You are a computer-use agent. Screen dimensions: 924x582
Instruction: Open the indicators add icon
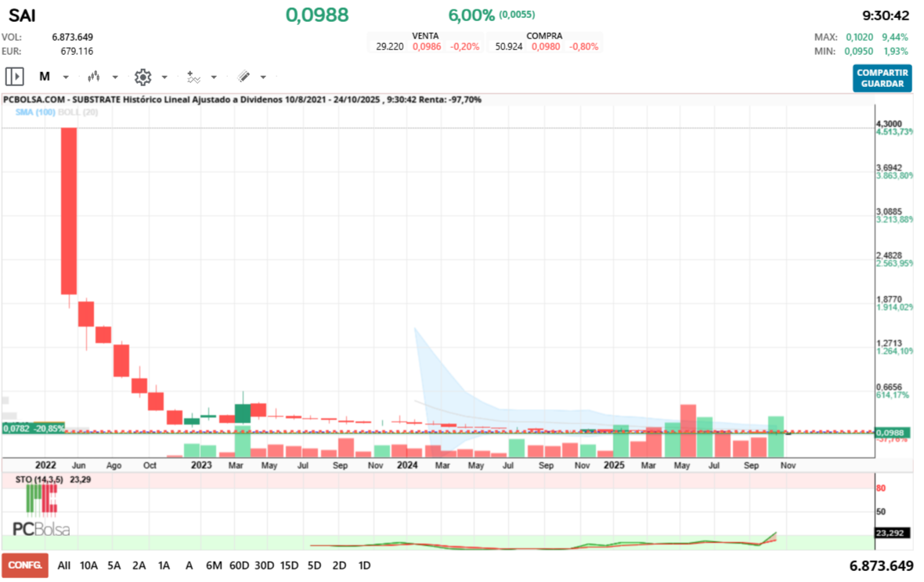coord(193,77)
